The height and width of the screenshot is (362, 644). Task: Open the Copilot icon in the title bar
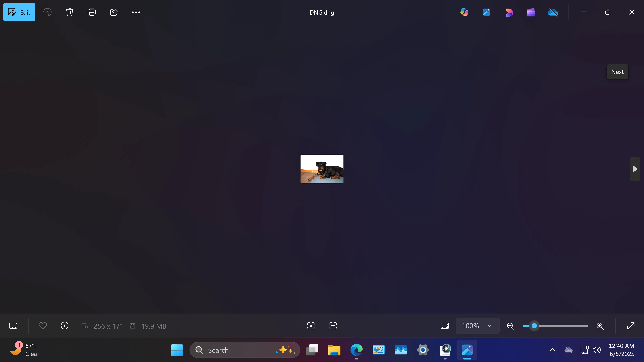pos(464,12)
